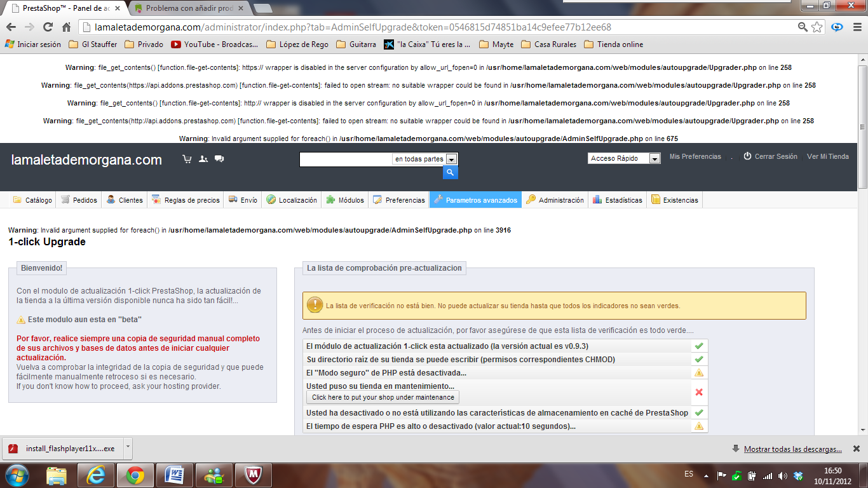The image size is (868, 488).
Task: Open the Iniciar sesión bookmark
Action: click(33, 44)
